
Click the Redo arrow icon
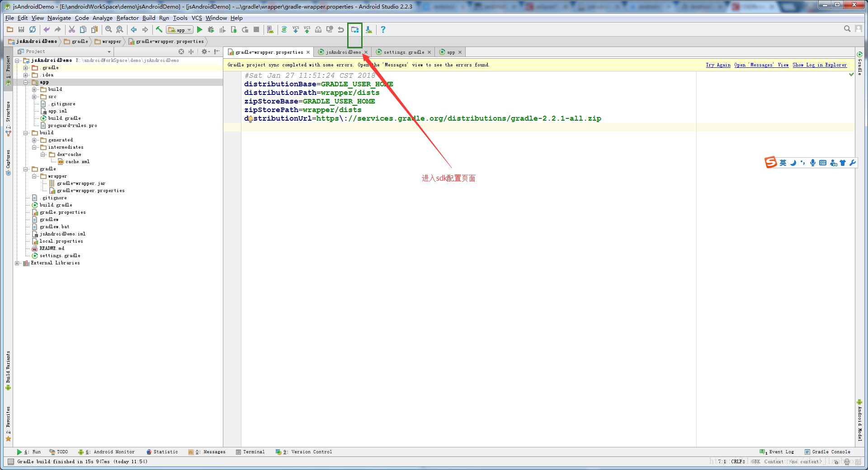point(58,29)
